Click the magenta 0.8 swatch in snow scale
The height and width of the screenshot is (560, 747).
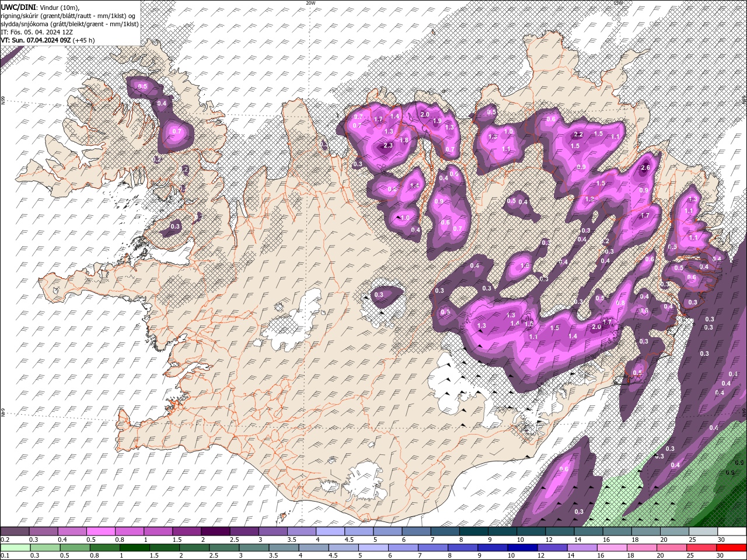tap(130, 531)
